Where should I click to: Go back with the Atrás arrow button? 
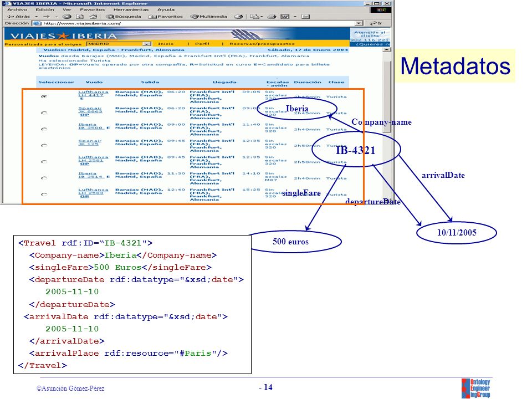19,16
